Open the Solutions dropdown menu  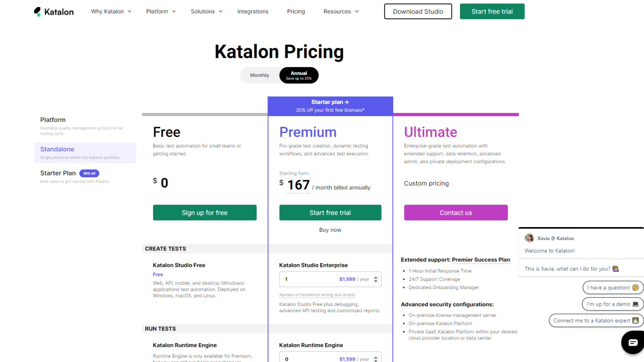coord(206,12)
